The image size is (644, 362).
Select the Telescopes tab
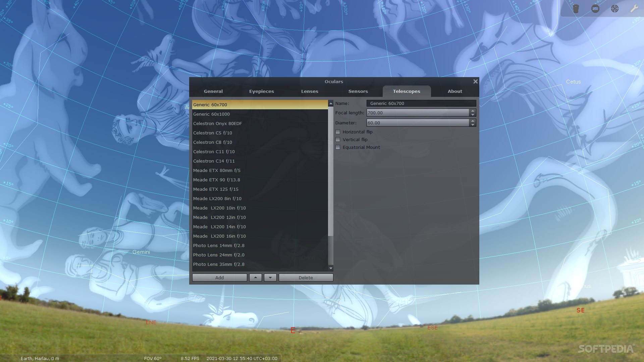coord(407,91)
